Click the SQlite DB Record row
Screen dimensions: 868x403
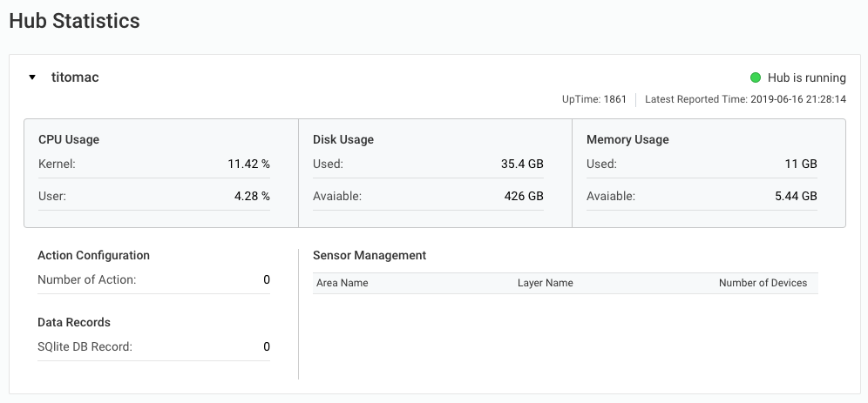click(153, 346)
